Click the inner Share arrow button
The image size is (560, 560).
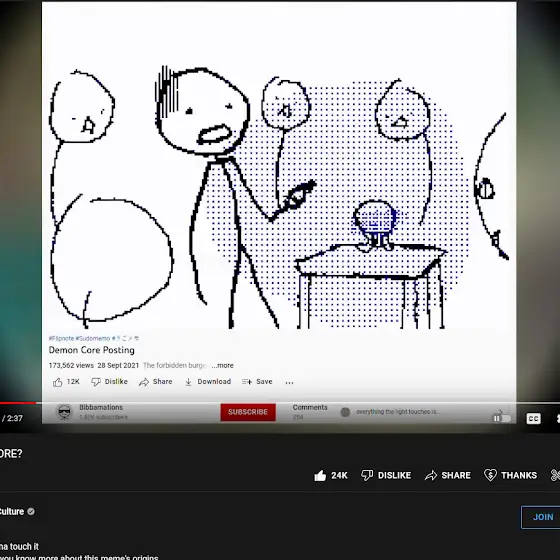point(144,382)
